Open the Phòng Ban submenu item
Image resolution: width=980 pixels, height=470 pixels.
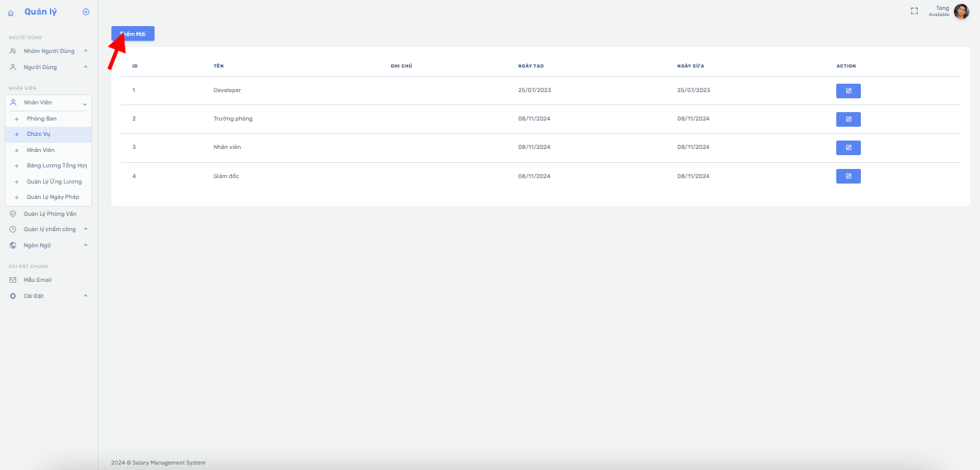(x=42, y=118)
